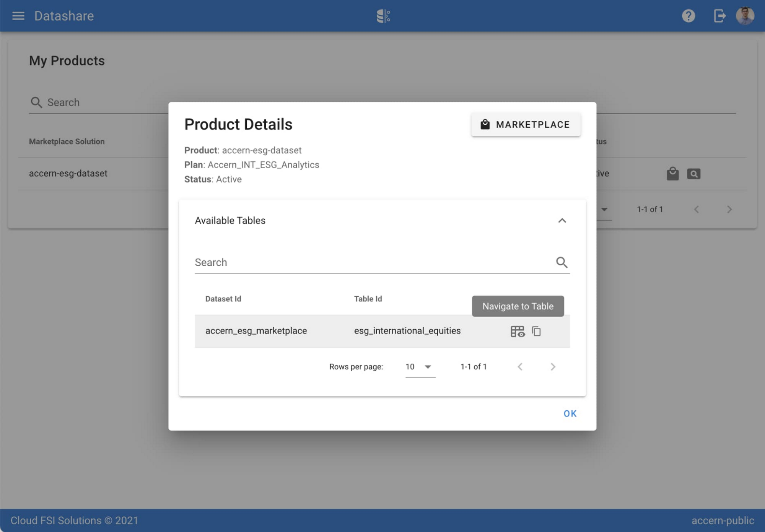
Task: Click the Datashare title text
Action: coord(64,16)
